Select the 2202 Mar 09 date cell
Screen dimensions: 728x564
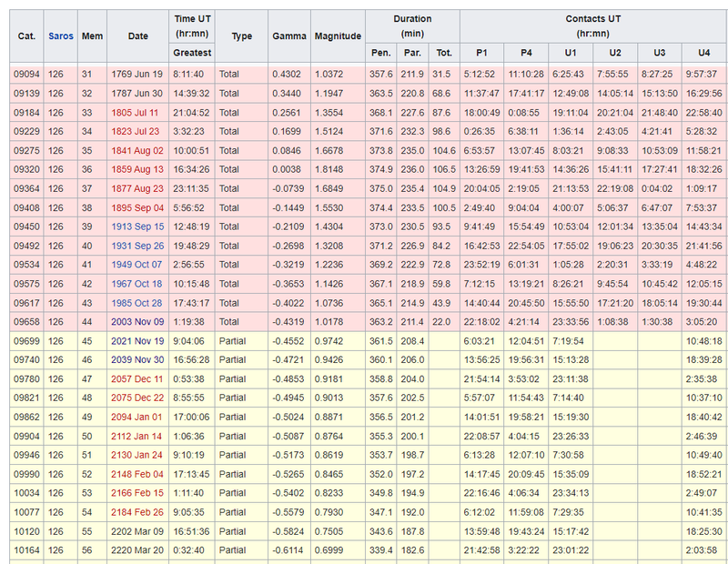coord(138,531)
